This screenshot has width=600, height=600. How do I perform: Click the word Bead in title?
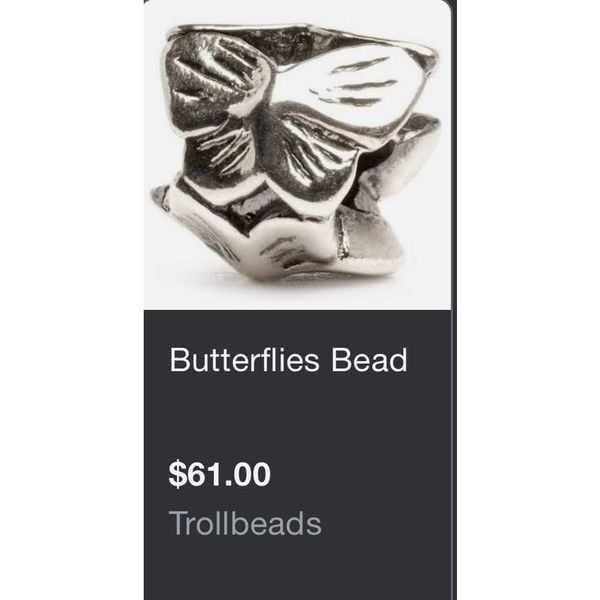pyautogui.click(x=369, y=360)
